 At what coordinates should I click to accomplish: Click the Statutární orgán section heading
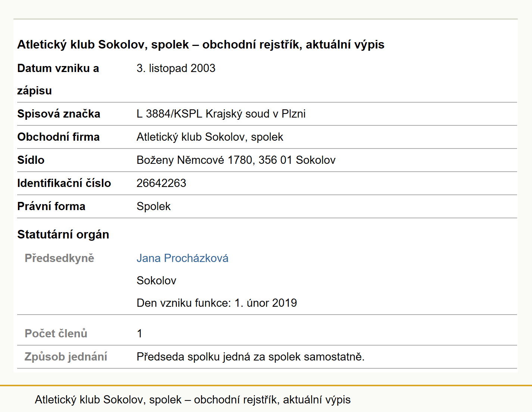click(x=63, y=234)
